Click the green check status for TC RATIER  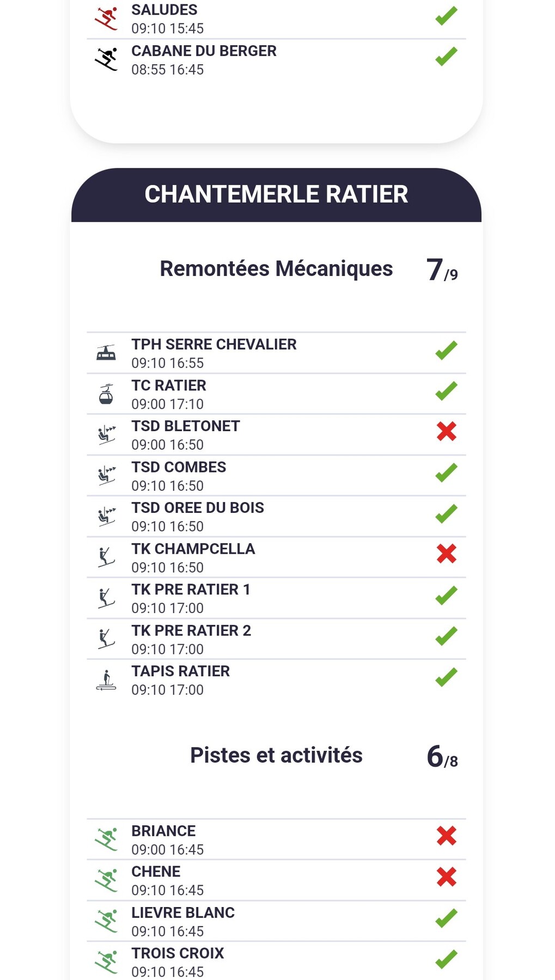click(x=446, y=391)
